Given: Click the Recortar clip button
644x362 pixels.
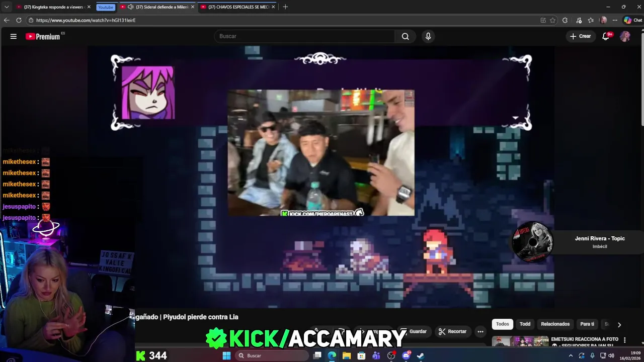Looking at the screenshot, I should (x=452, y=331).
